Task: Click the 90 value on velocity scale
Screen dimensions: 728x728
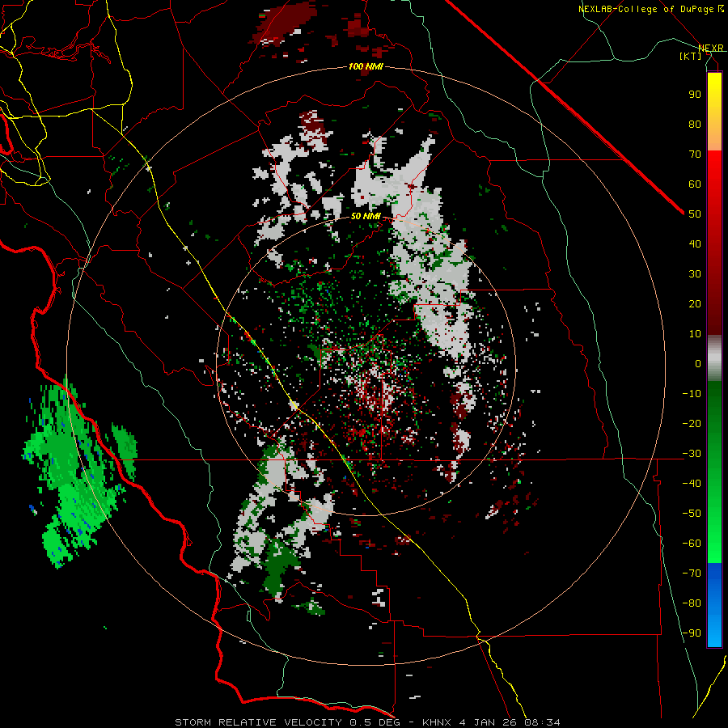Action: pyautogui.click(x=695, y=95)
